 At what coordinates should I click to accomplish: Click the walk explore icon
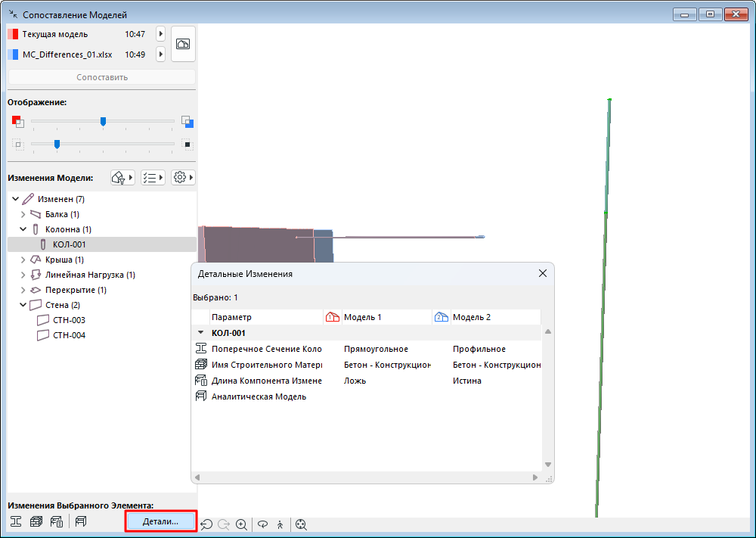tap(280, 524)
